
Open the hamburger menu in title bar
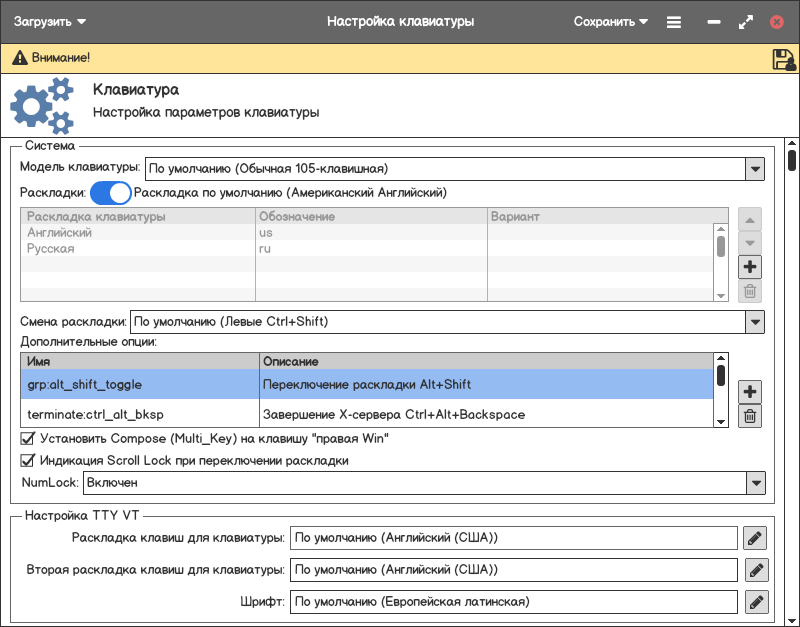[674, 21]
